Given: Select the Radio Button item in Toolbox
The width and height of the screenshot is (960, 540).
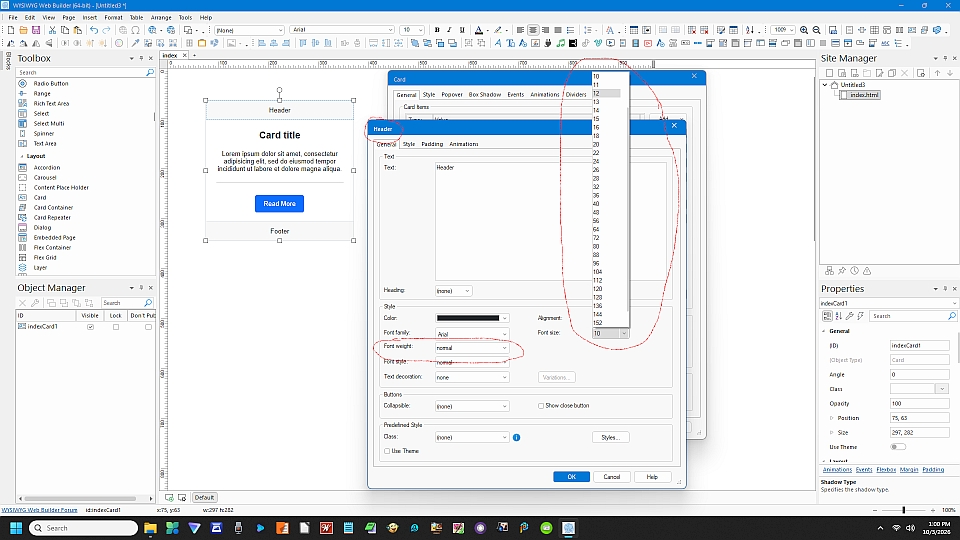Looking at the screenshot, I should 51,83.
